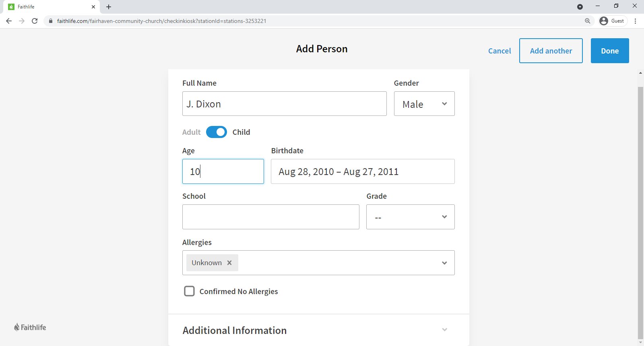The image size is (644, 346).
Task: Open the browser zoom magnifier icon
Action: [x=588, y=21]
